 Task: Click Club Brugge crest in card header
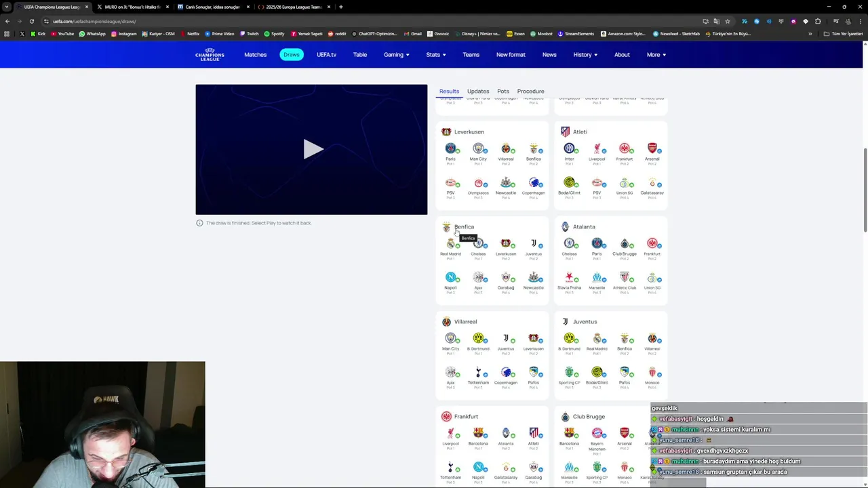(565, 416)
